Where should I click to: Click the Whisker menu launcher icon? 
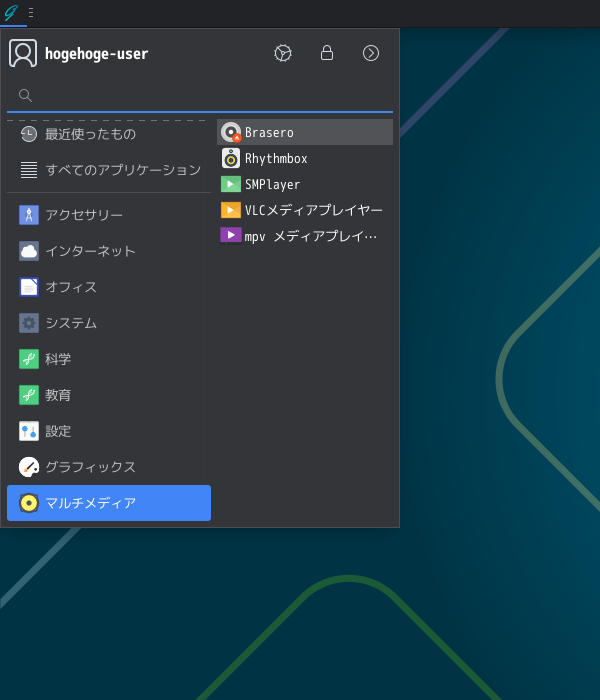[11, 12]
